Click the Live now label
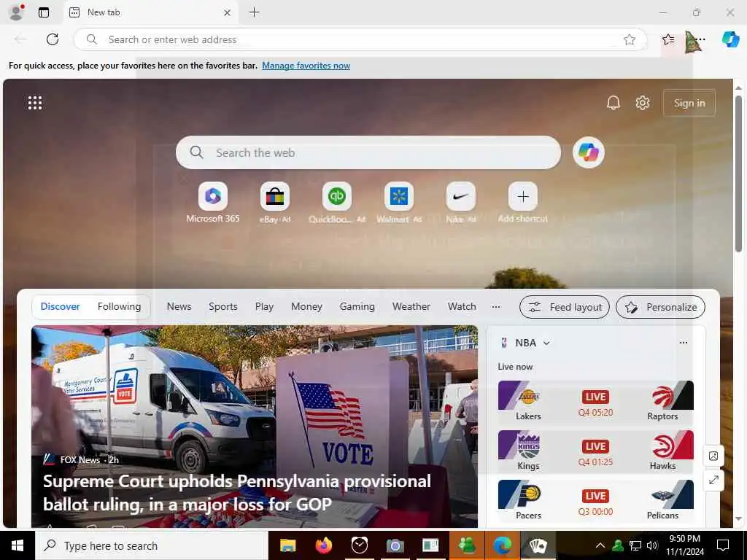Image resolution: width=747 pixels, height=560 pixels. tap(515, 367)
